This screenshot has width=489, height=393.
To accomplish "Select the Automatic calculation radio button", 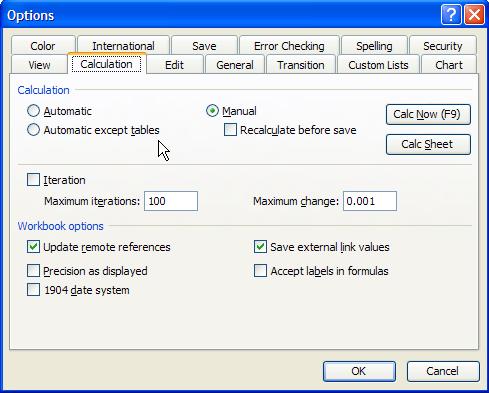I will (x=33, y=111).
